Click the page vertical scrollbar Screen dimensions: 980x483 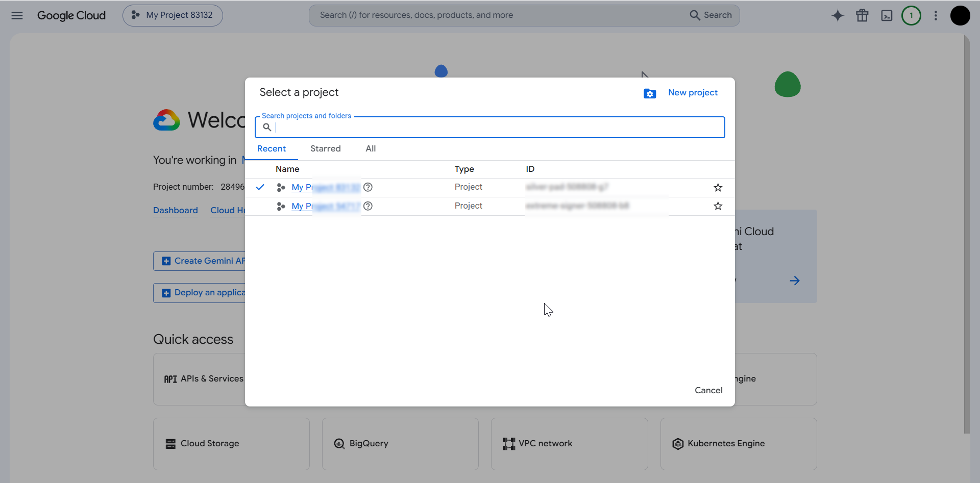[966, 235]
